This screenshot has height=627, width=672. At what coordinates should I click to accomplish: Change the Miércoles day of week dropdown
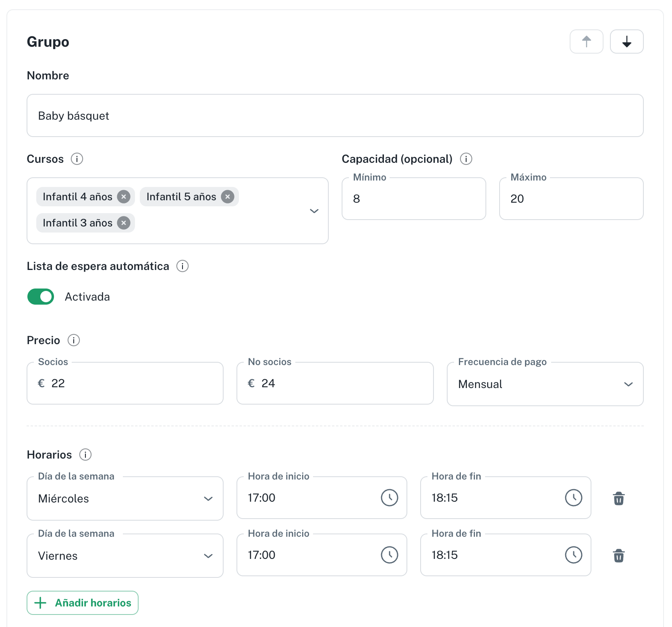pos(125,498)
